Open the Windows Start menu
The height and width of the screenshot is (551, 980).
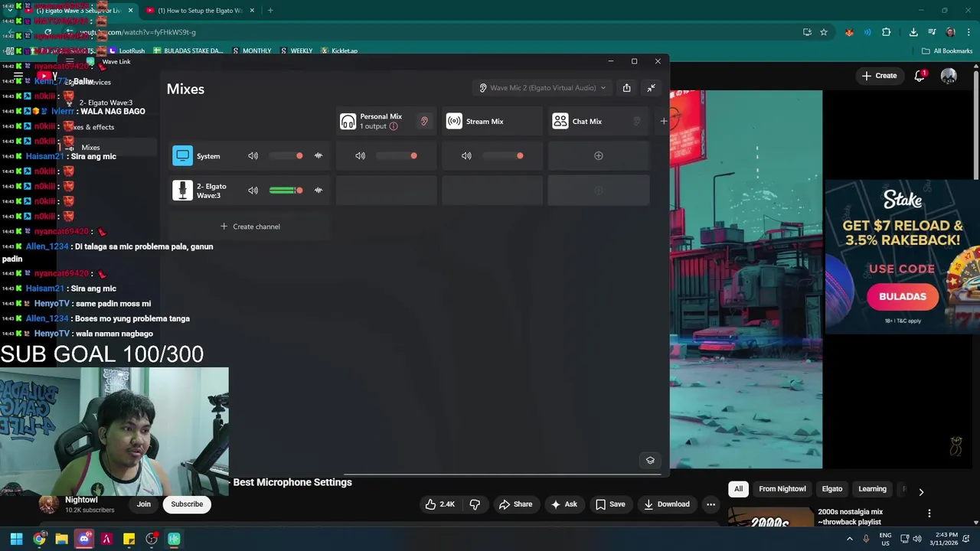[16, 539]
